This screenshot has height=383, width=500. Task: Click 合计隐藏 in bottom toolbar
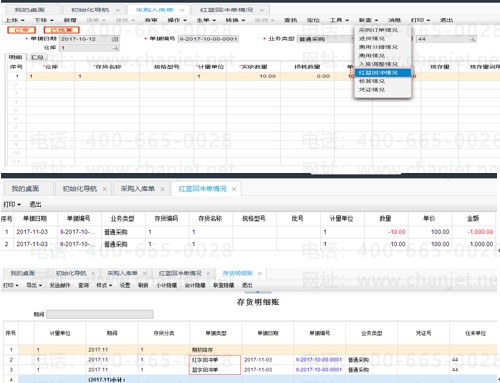click(x=195, y=285)
